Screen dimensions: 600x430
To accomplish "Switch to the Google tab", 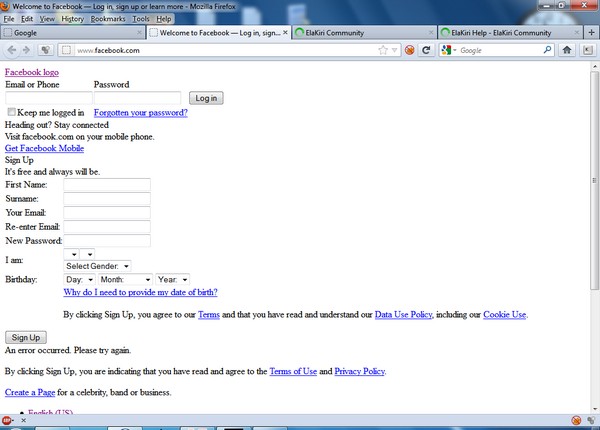I will pos(73,33).
